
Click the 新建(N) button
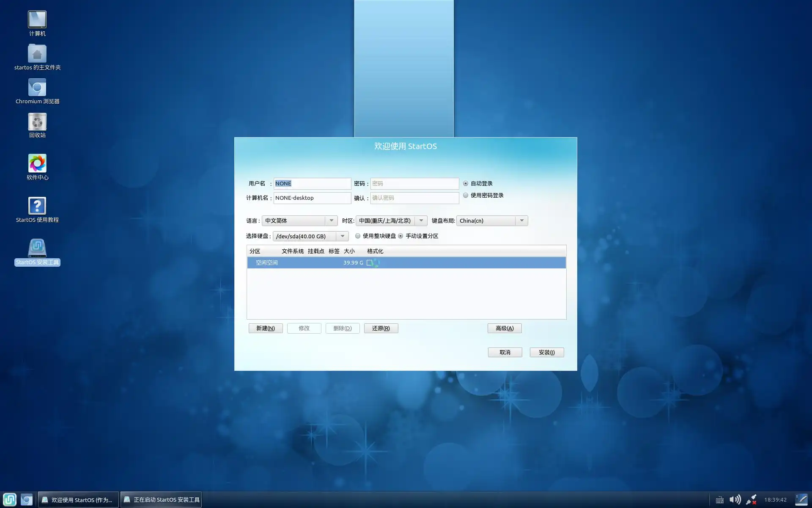pos(265,328)
